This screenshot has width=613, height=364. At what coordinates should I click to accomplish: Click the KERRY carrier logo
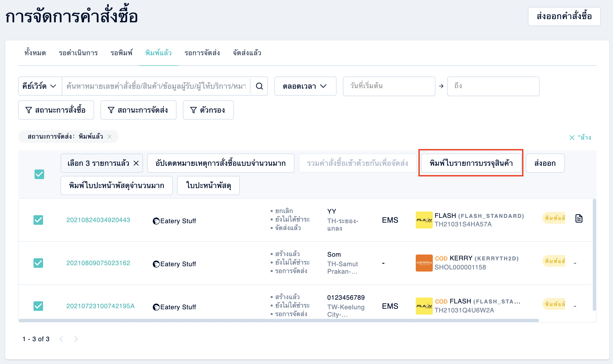[x=424, y=263]
